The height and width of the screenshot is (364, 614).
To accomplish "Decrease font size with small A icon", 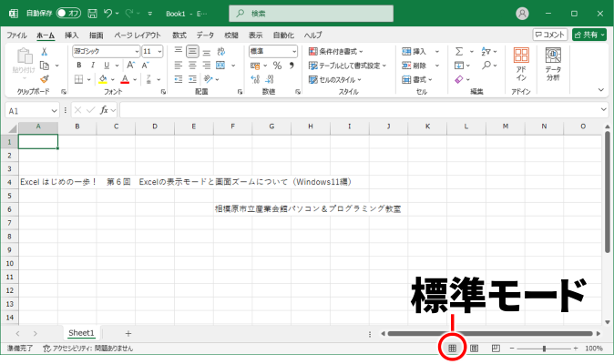I will tap(145, 66).
